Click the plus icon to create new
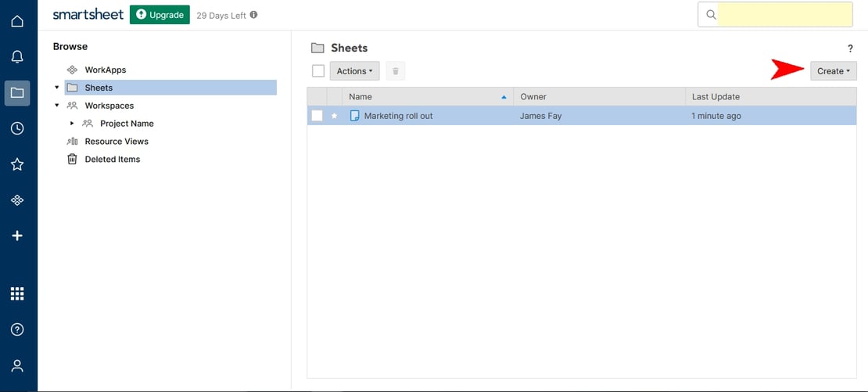Screen dimensions: 868x392 (17, 236)
